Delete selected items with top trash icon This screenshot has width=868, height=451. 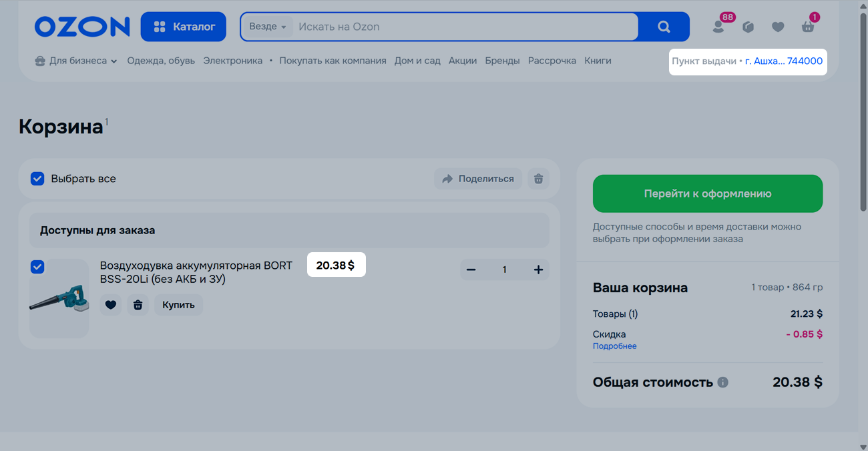[538, 179]
